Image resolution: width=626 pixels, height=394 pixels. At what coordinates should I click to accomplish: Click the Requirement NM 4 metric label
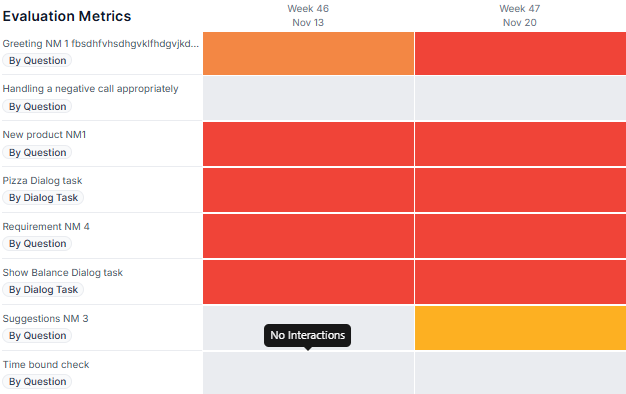click(x=46, y=226)
